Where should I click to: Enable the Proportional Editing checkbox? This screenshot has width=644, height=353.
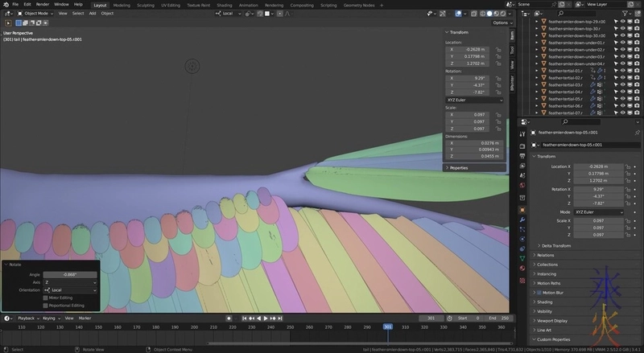point(46,305)
